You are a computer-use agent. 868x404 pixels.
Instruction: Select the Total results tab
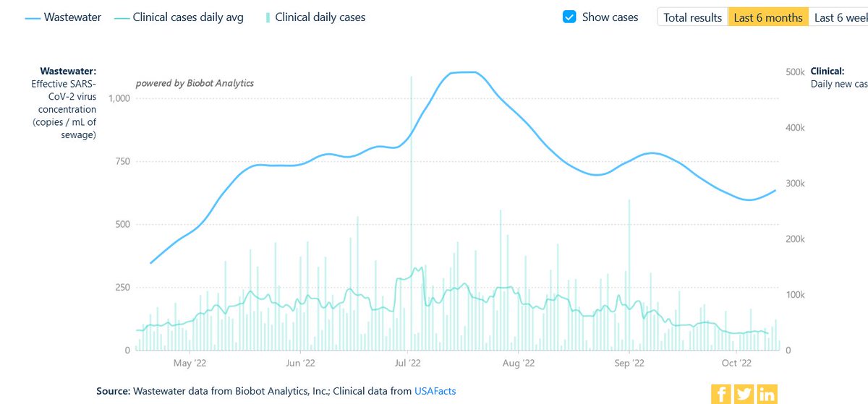(692, 17)
